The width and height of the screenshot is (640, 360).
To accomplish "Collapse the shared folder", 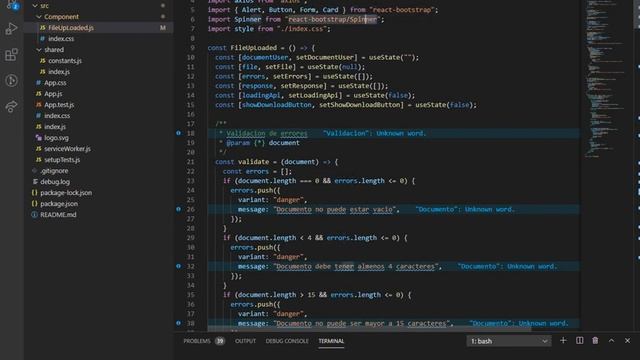I will [x=39, y=50].
